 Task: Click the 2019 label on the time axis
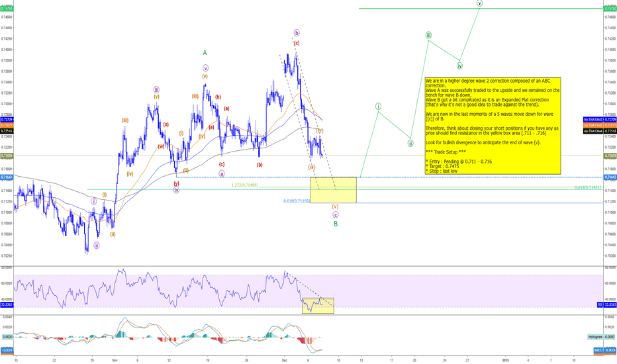506,359
